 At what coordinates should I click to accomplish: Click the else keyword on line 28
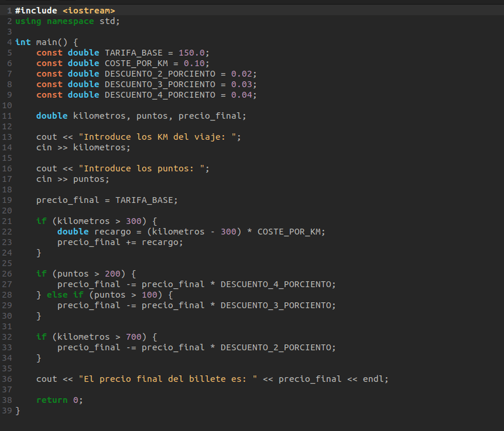tap(57, 295)
